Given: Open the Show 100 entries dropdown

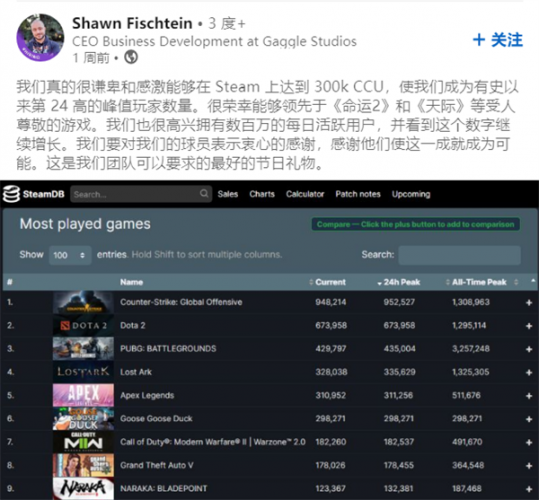Looking at the screenshot, I should [x=70, y=255].
